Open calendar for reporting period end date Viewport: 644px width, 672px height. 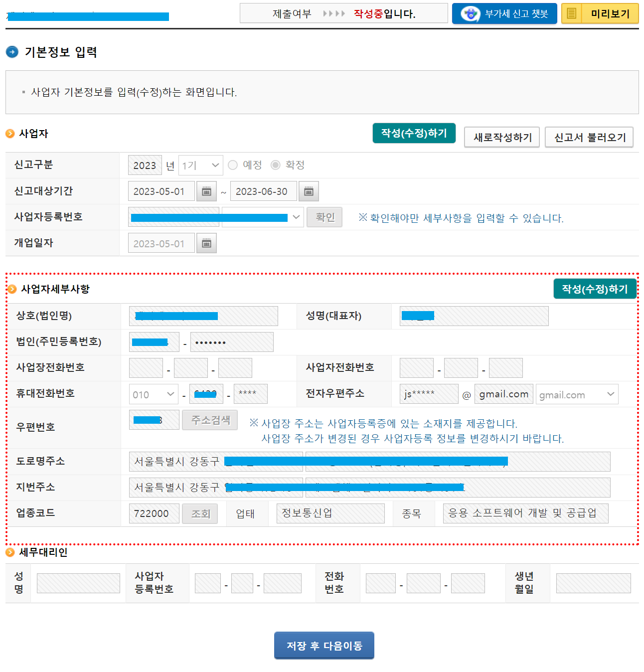[309, 191]
